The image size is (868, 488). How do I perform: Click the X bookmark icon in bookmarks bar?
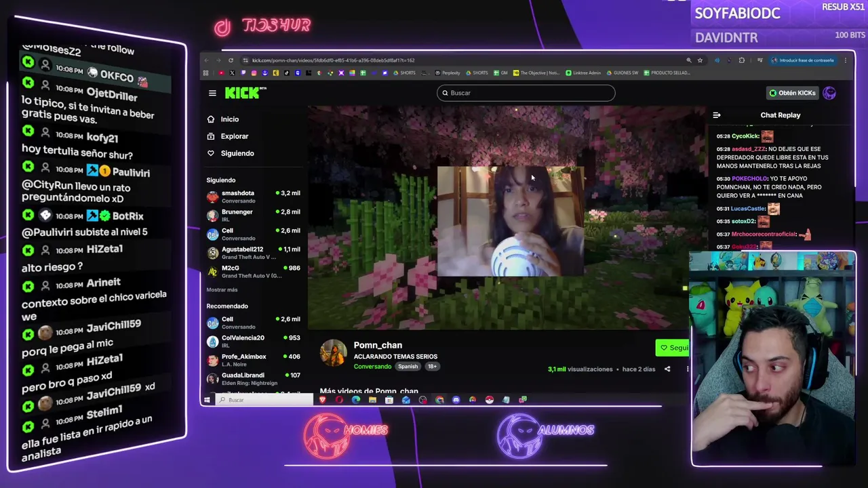point(232,73)
